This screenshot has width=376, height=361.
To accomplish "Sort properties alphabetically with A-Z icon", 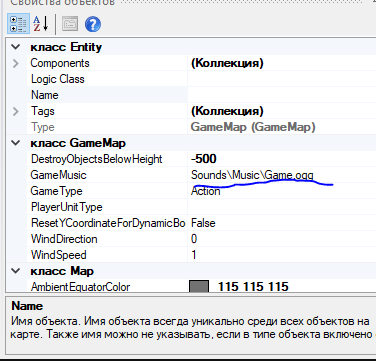I will [41, 24].
